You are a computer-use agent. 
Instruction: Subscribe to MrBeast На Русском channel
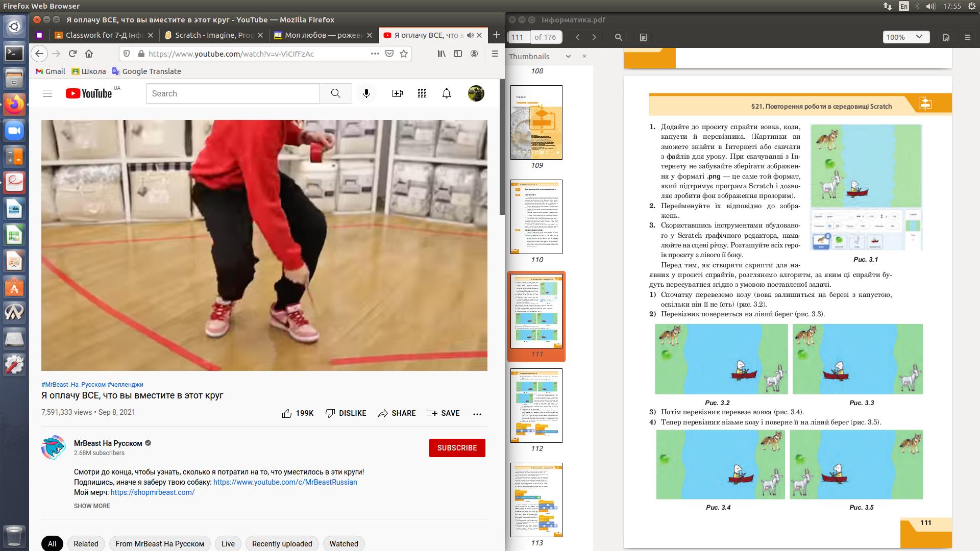pos(457,448)
